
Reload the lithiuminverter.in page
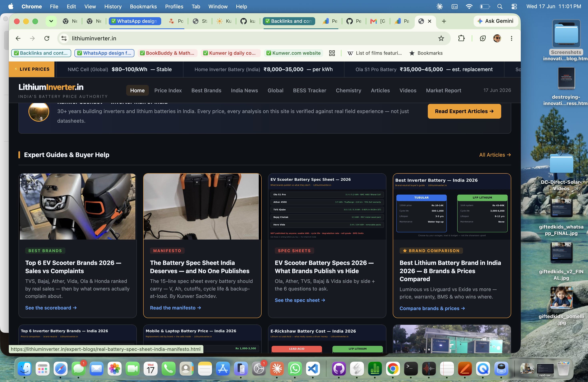47,38
